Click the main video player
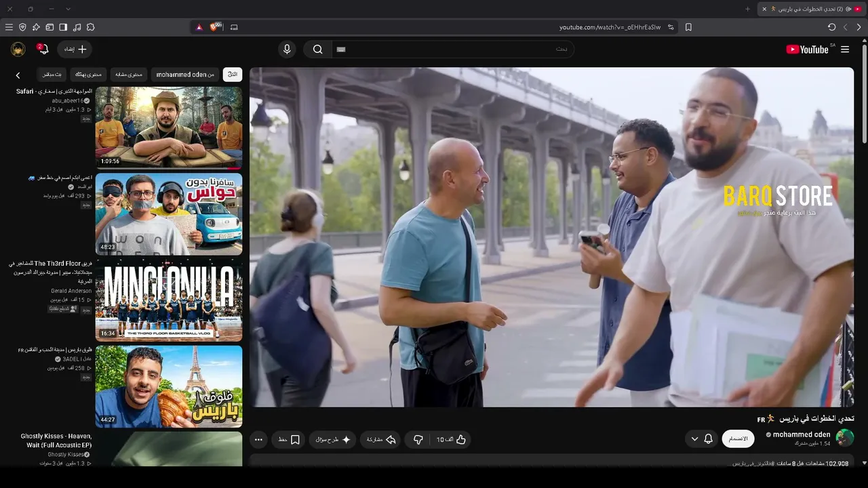The width and height of the screenshot is (868, 488). tap(551, 237)
